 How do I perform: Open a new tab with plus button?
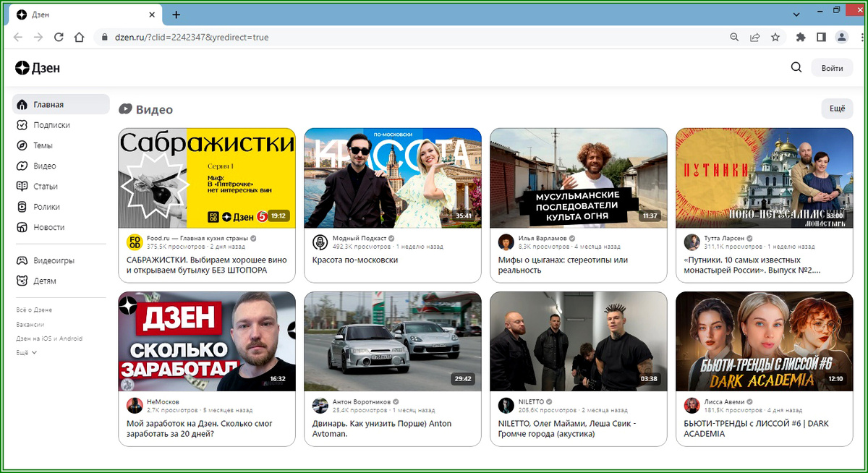pyautogui.click(x=176, y=14)
